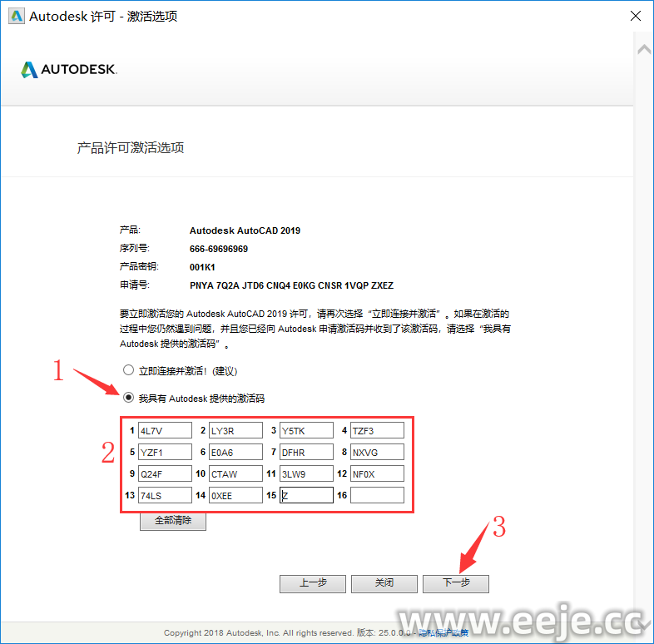
Task: Click activation code field 13 containing 74LS
Action: pos(165,496)
